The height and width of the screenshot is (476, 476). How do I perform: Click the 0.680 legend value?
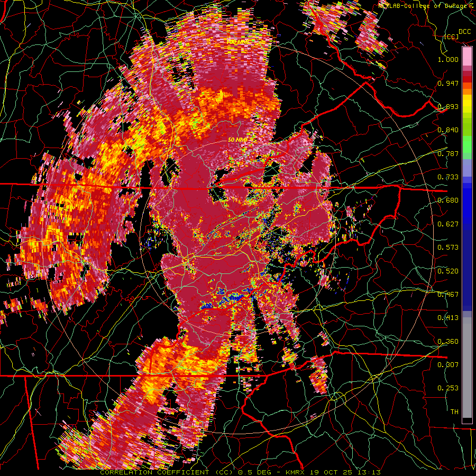(448, 200)
